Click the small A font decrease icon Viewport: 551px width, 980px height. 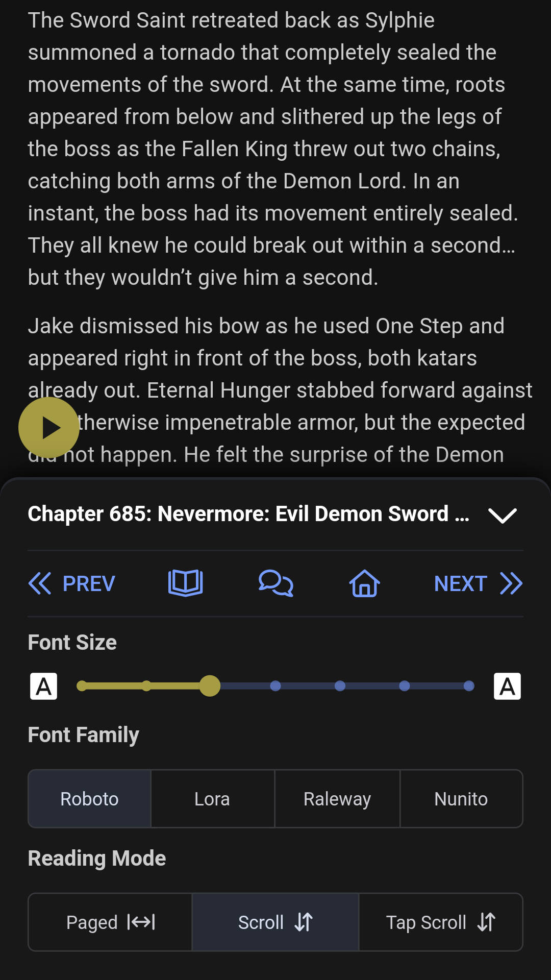point(44,687)
